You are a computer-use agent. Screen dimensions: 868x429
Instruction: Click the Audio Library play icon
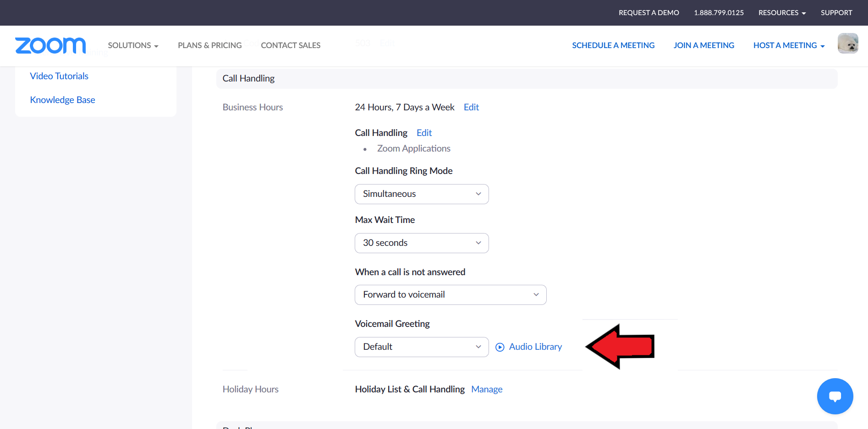[x=500, y=347]
